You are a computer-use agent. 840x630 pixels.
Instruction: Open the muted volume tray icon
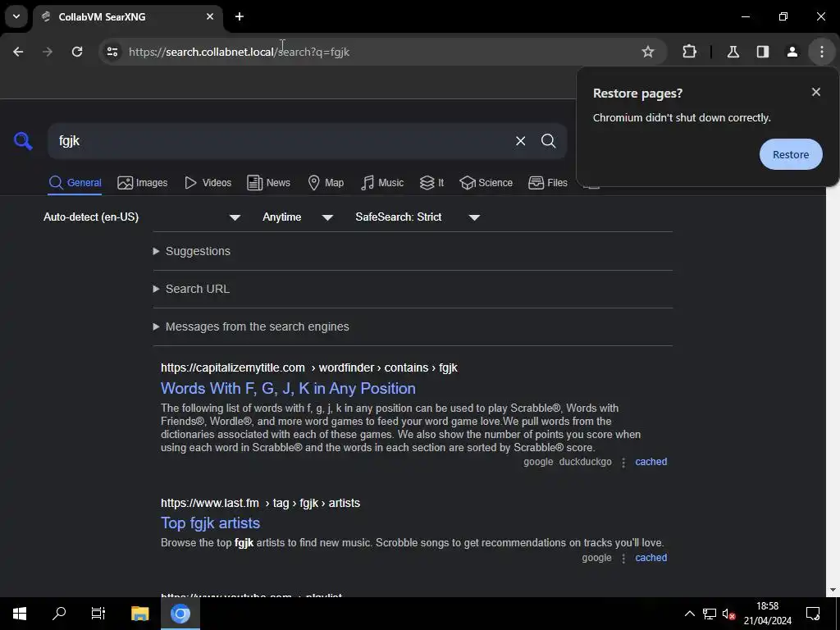(728, 614)
